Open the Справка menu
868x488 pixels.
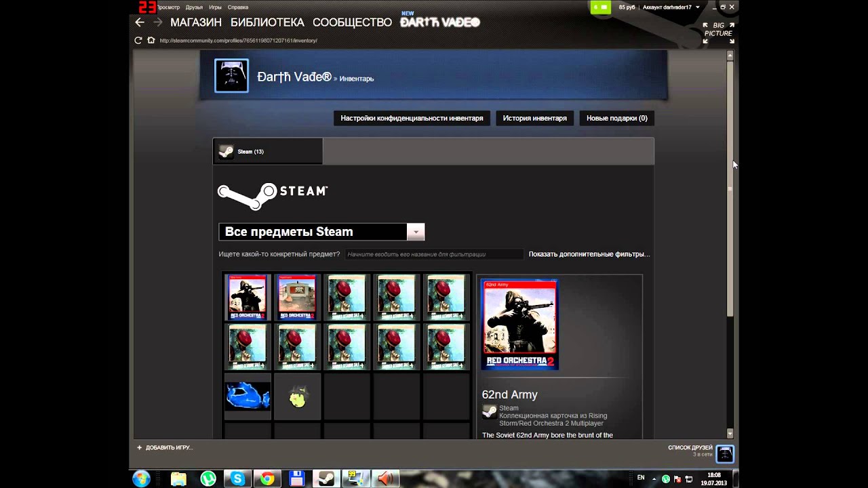(238, 7)
